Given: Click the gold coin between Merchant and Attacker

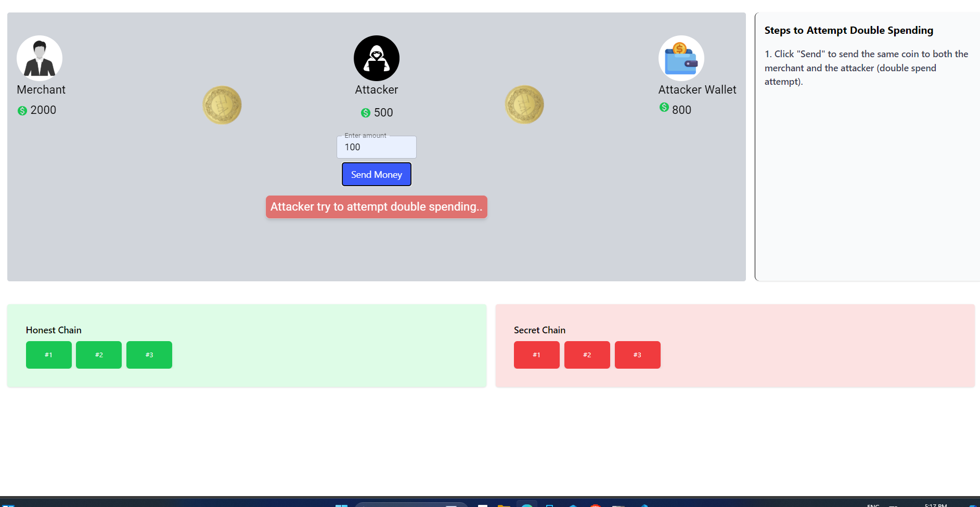Looking at the screenshot, I should (x=222, y=105).
